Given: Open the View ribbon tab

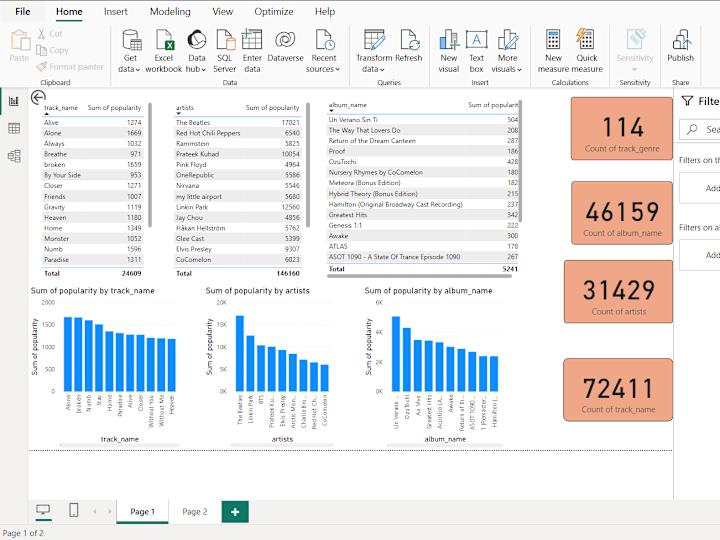Looking at the screenshot, I should (x=222, y=11).
